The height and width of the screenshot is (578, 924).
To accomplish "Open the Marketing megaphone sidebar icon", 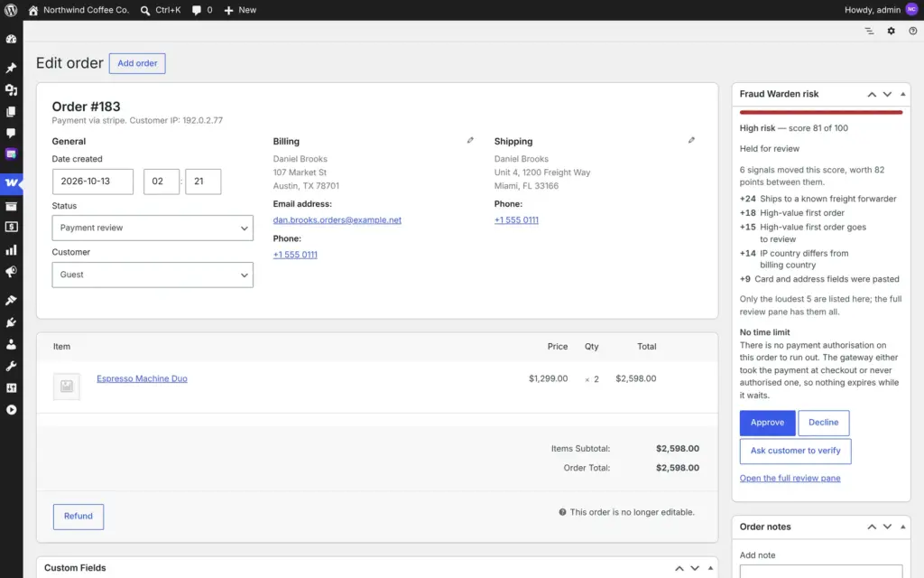I will tap(11, 272).
